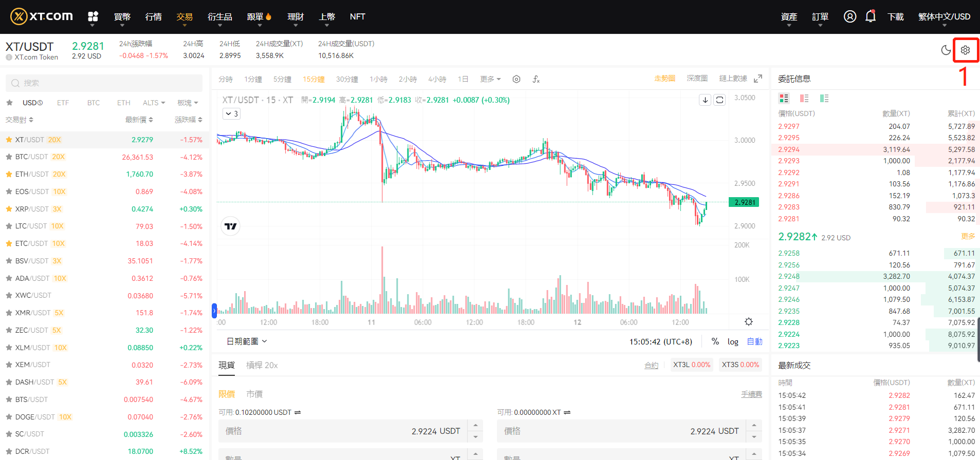Open the apps grid menu icon
Viewport: 980px width, 460px height.
[93, 16]
